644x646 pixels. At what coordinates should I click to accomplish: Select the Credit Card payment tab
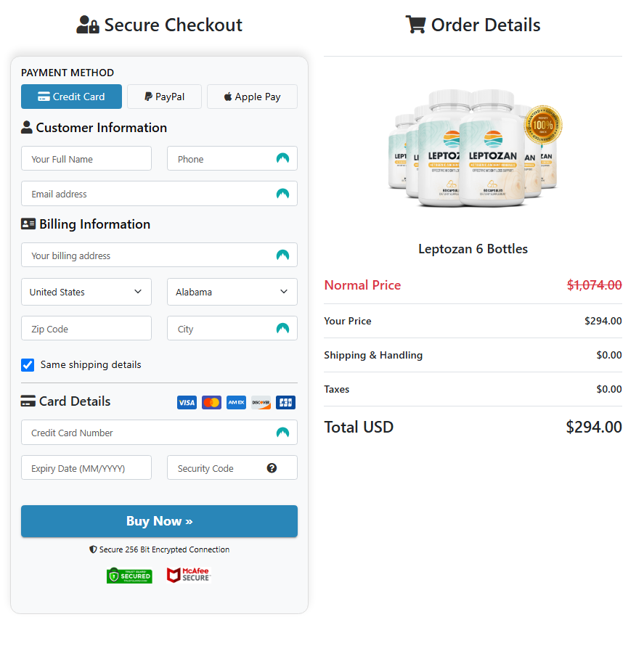click(71, 97)
